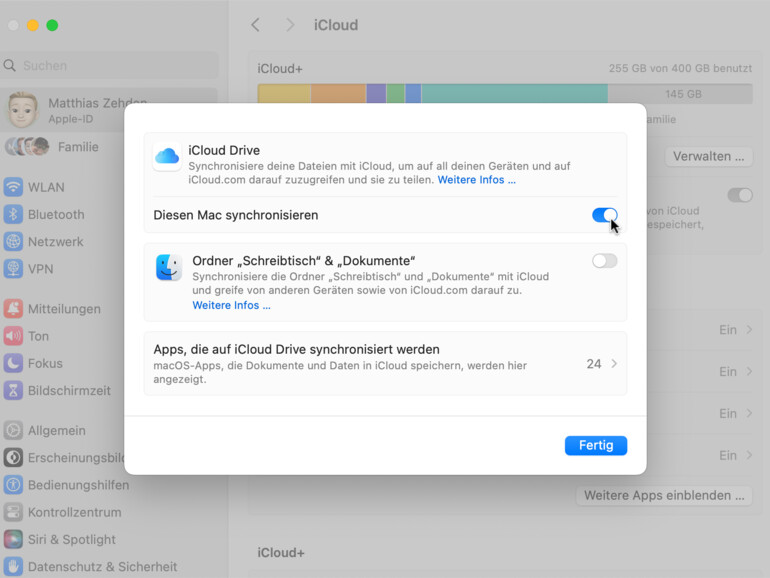Click Weitere Apps einblenden button

click(x=664, y=495)
